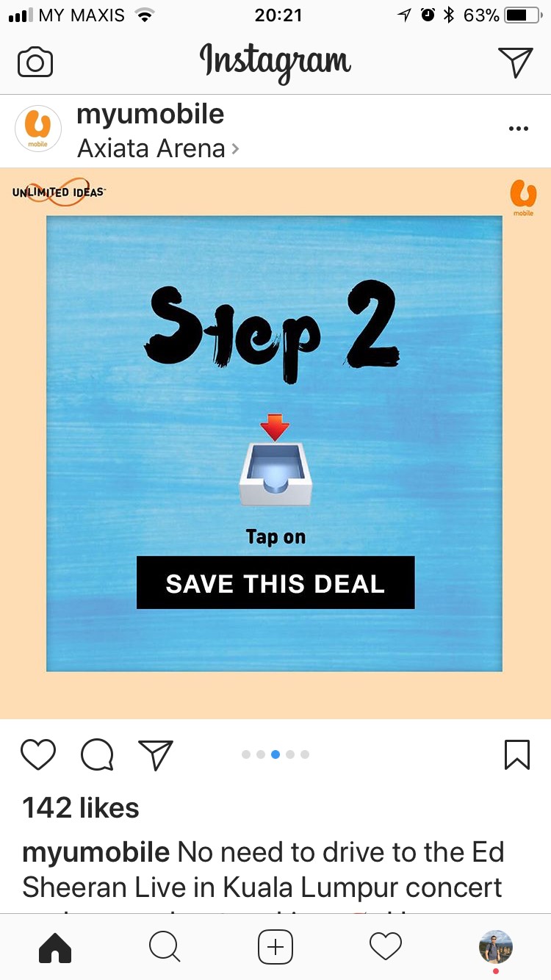Tap the SAVE THIS DEAL banner
The height and width of the screenshot is (980, 551).
275,583
